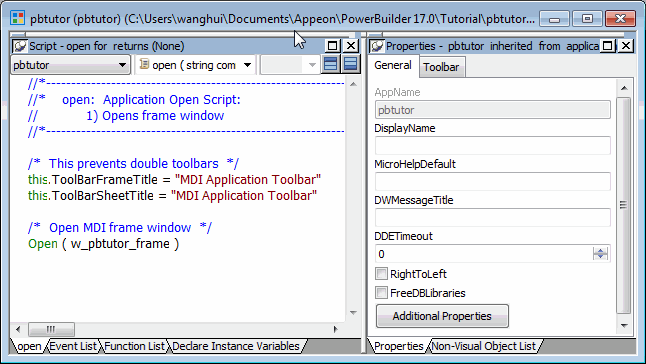This screenshot has height=364, width=646.
Task: Open the Declare Instance Variables tab
Action: [236, 346]
